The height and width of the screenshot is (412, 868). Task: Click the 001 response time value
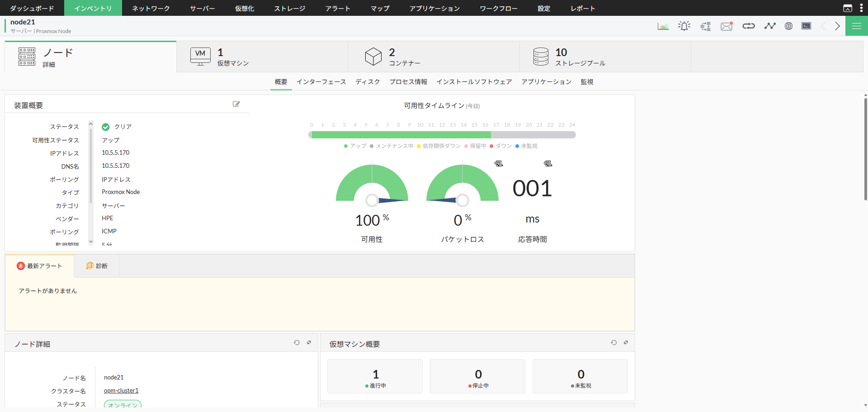click(532, 189)
